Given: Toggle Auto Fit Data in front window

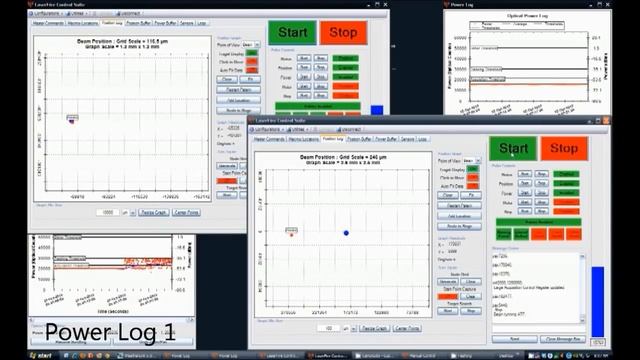Looking at the screenshot, I should tap(473, 186).
